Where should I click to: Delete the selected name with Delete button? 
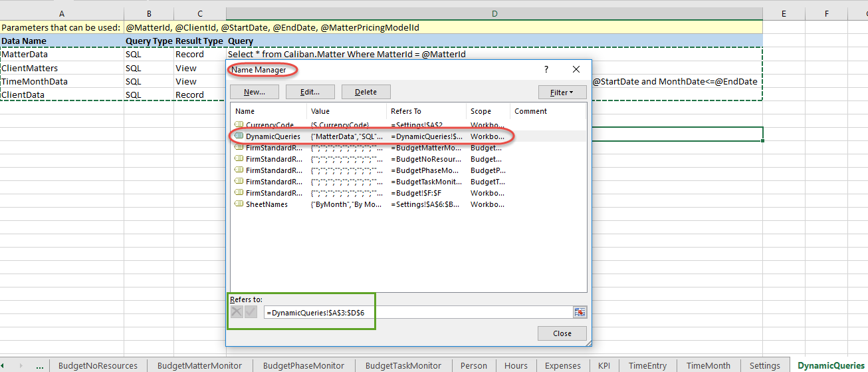pos(366,93)
